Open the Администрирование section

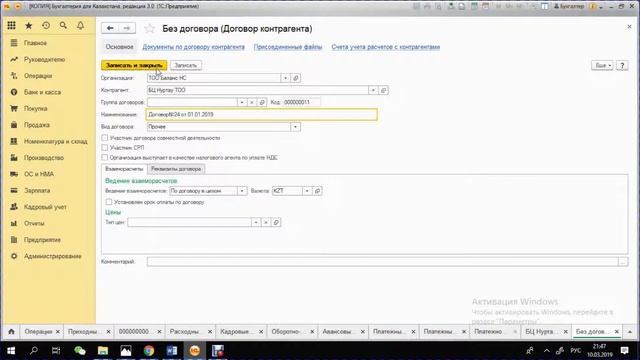(x=52, y=256)
